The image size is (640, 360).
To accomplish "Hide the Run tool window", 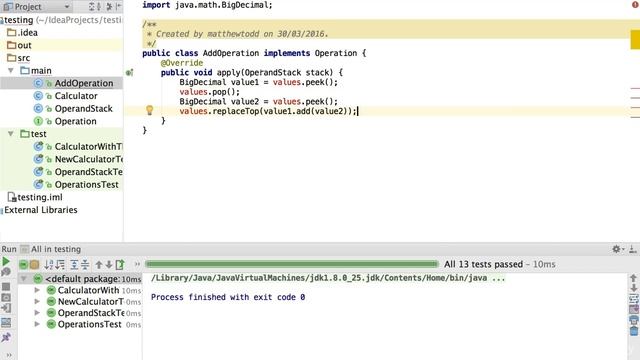I will click(x=633, y=249).
